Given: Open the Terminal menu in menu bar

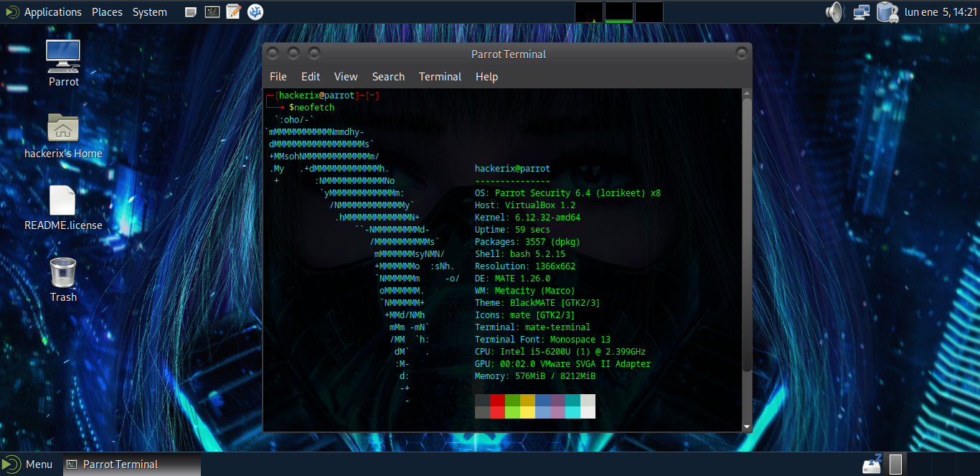Looking at the screenshot, I should click(440, 77).
